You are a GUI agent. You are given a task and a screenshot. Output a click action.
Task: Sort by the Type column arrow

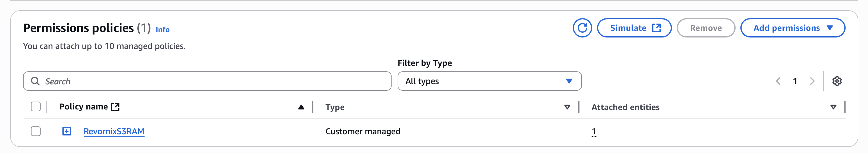567,107
